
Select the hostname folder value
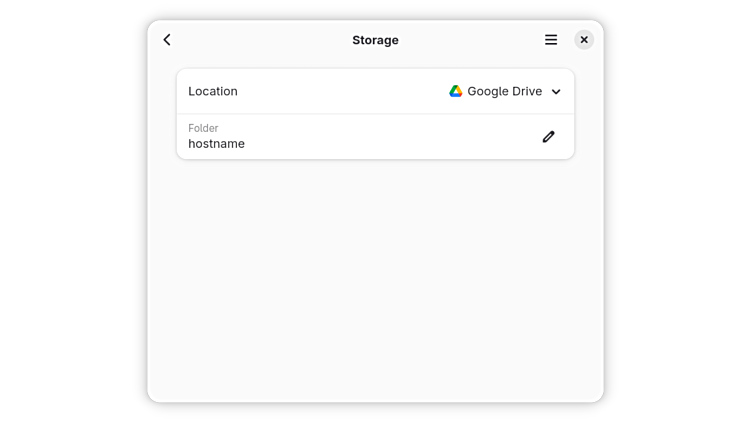[216, 144]
